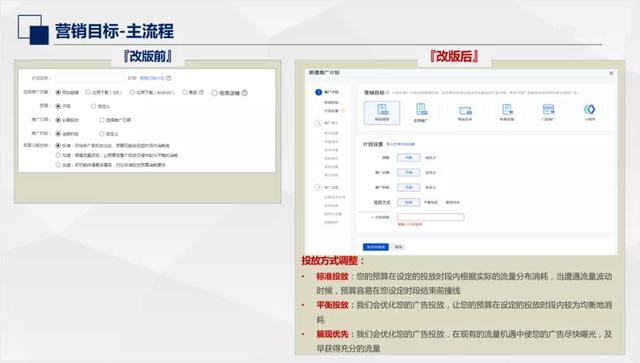Select the 小程序 diamond-shaped icon
This screenshot has height=363, width=640.
click(590, 112)
